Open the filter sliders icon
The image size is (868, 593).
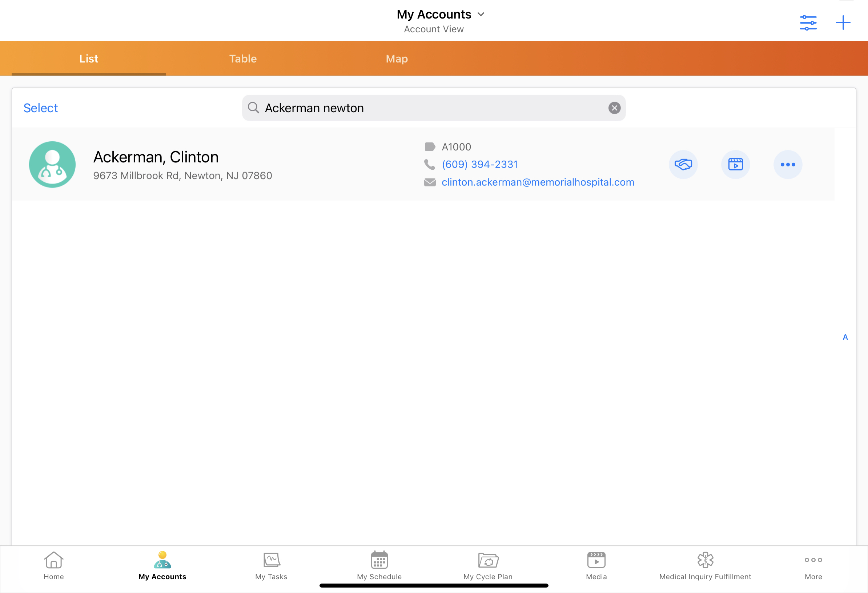(x=808, y=23)
